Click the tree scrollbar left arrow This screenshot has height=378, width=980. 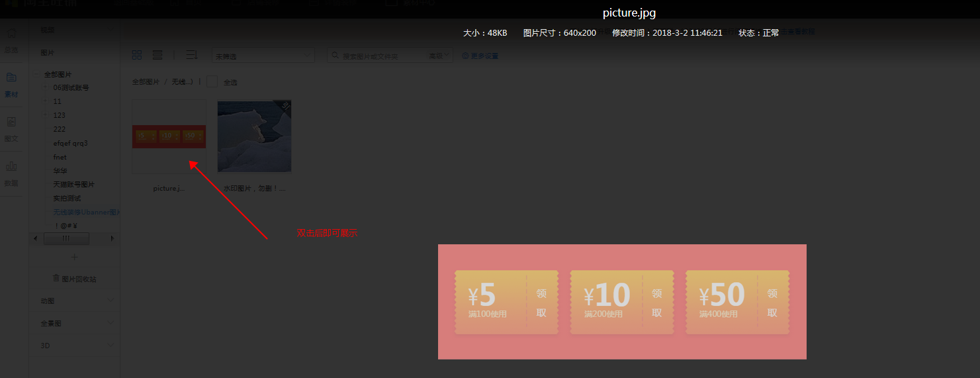pyautogui.click(x=36, y=238)
